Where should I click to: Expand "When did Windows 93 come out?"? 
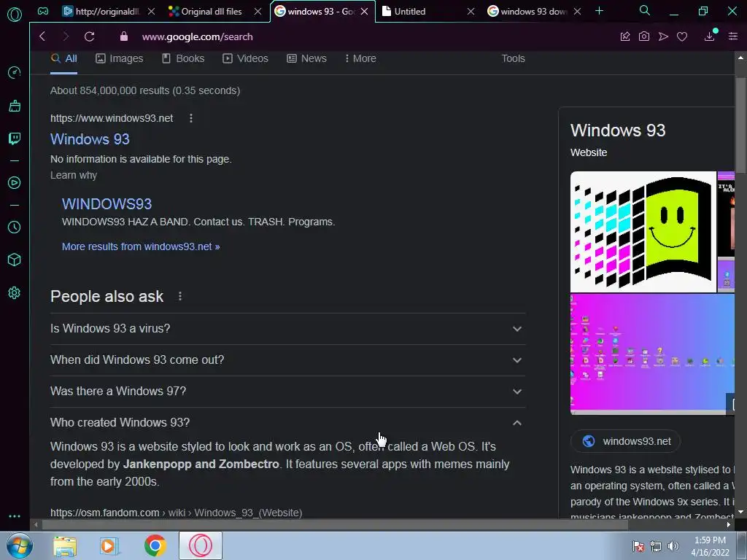click(287, 360)
